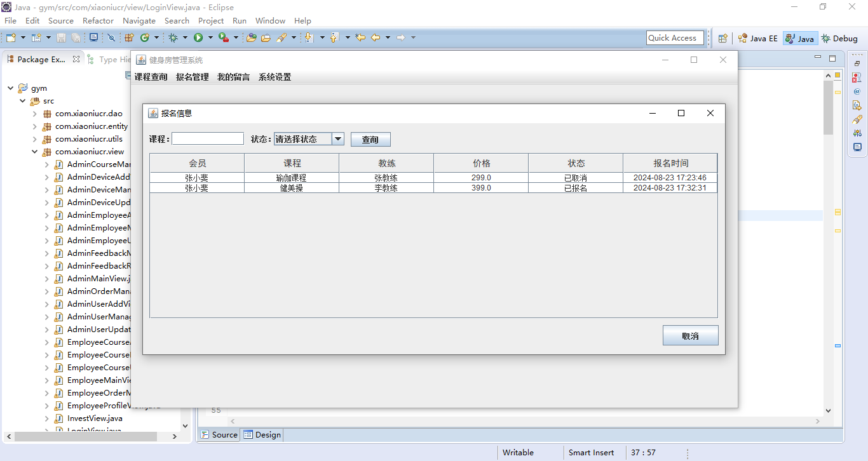
Task: Click the Debug bug toolbar icon
Action: pyautogui.click(x=173, y=38)
